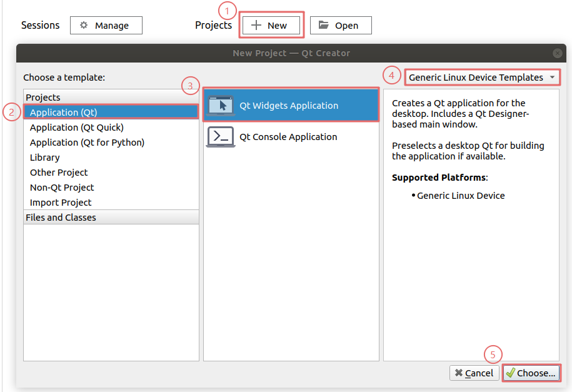The width and height of the screenshot is (572, 392).
Task: Select Non-Qt Project category
Action: coord(62,188)
